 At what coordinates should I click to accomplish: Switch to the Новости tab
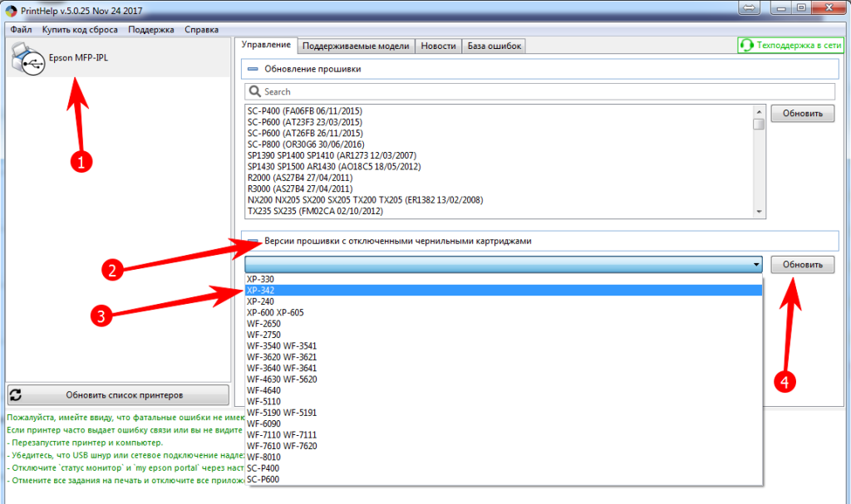(x=438, y=46)
